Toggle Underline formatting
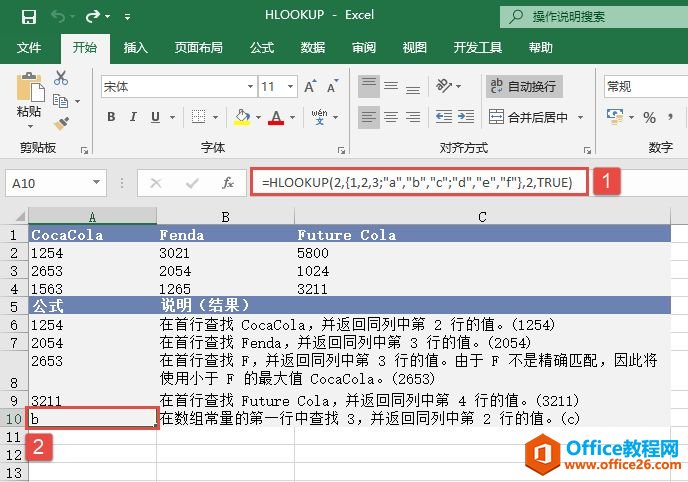Viewport: 688px width, 482px height. click(x=155, y=117)
